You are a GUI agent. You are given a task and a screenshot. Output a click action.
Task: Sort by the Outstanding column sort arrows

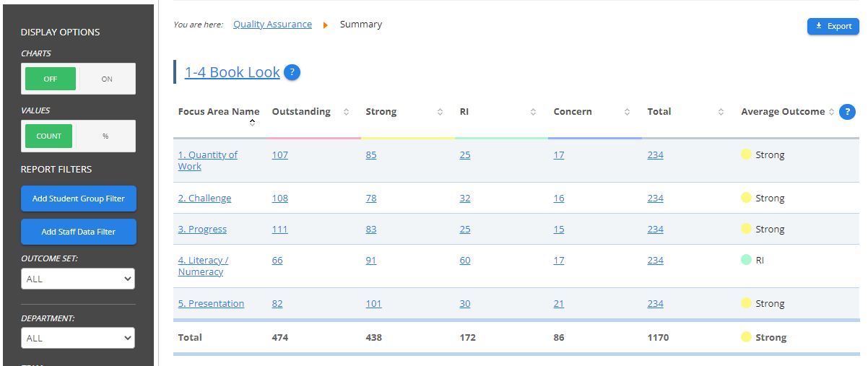click(346, 112)
